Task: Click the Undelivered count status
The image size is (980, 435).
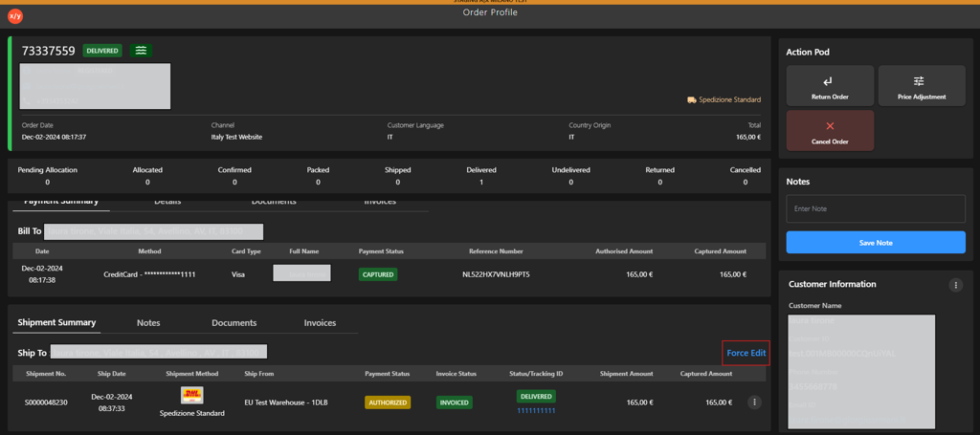Action: pyautogui.click(x=570, y=176)
